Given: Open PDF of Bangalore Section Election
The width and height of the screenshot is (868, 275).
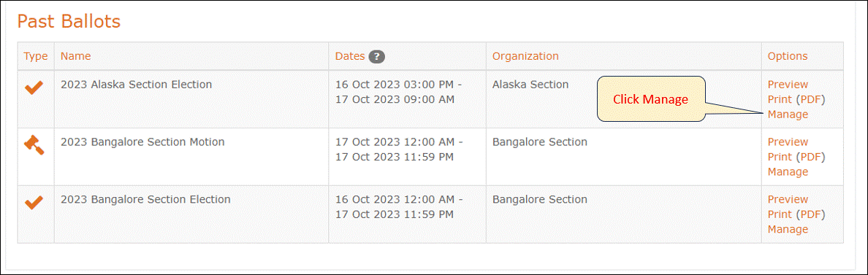Looking at the screenshot, I should coord(810,214).
